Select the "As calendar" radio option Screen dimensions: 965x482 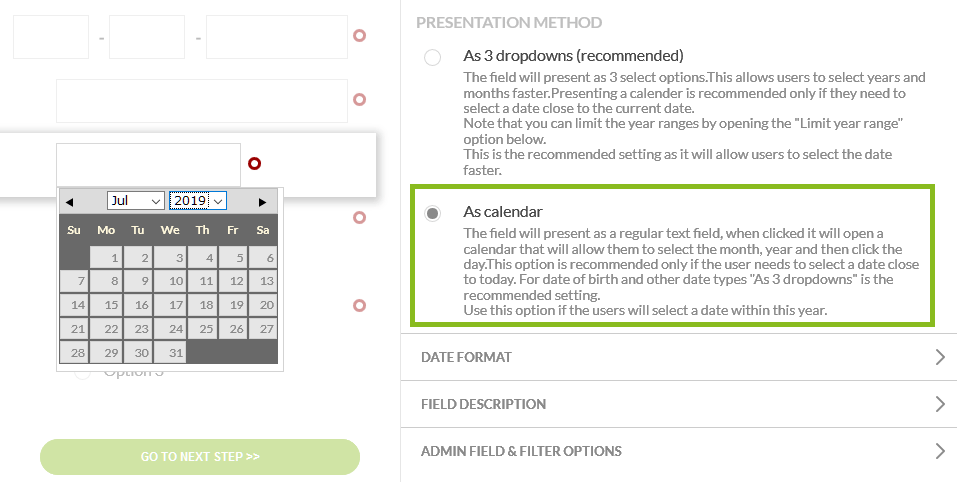[432, 214]
